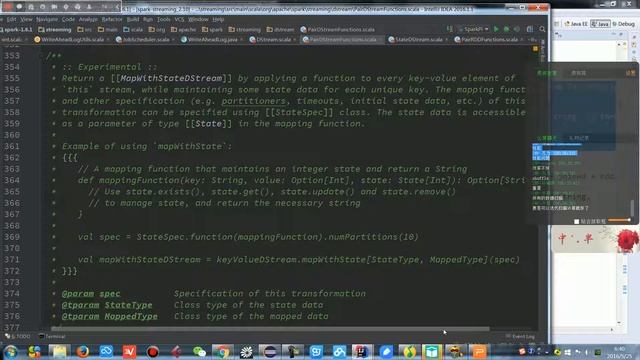Viewport: 640px width, 360px height.
Task: Click the @tparam StateType doc tag
Action: tap(107, 305)
